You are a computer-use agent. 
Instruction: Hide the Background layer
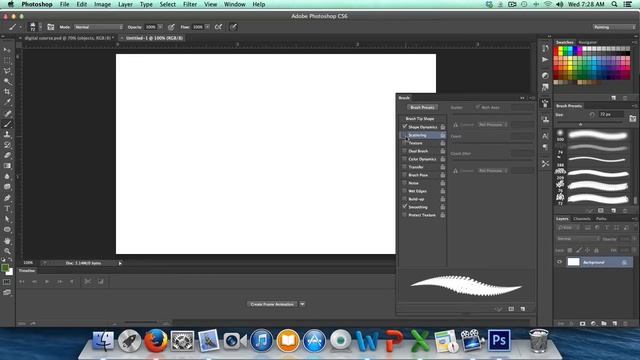(560, 262)
